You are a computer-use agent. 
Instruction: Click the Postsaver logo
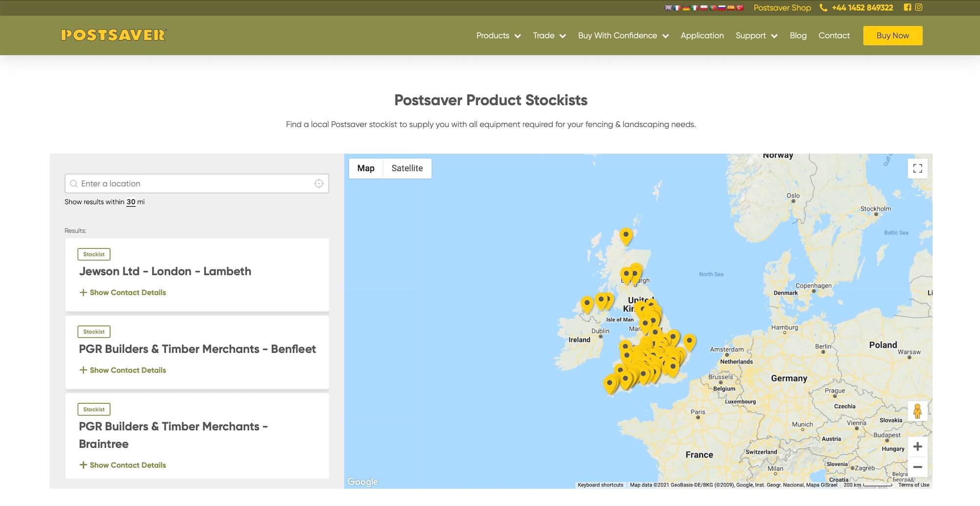(114, 35)
